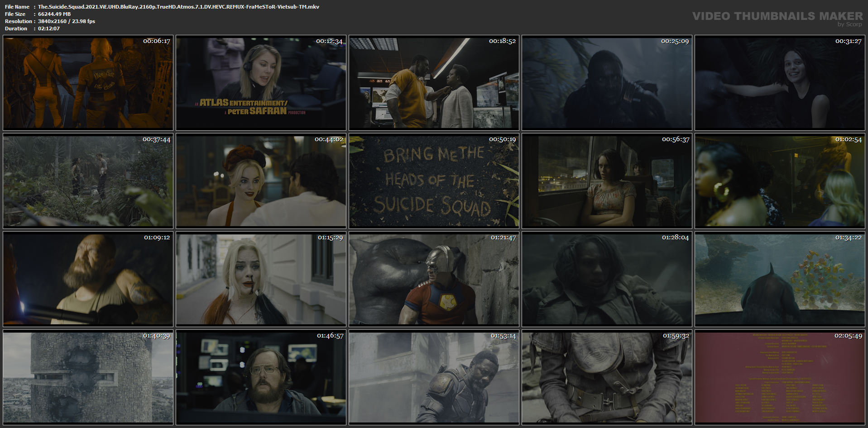
Task: Open the Atlas Entertainment title thumbnail at 00:12:34
Action: (261, 83)
